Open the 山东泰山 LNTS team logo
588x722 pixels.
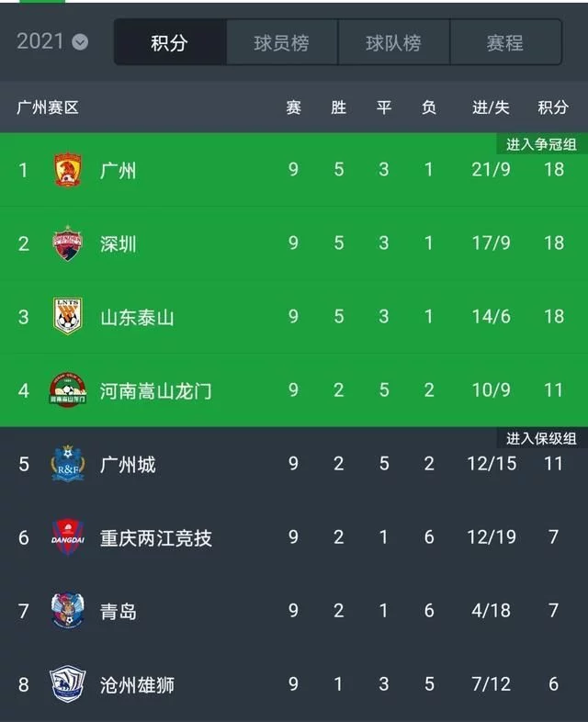(68, 316)
